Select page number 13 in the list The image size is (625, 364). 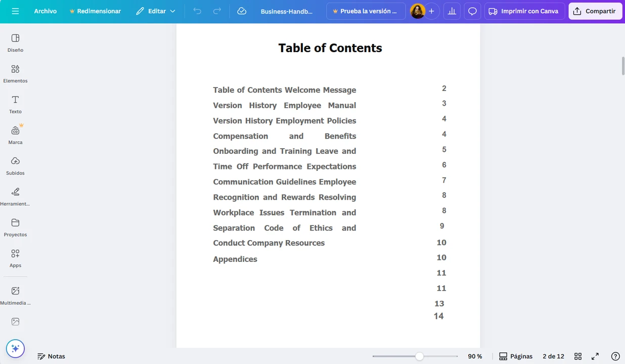click(x=439, y=304)
